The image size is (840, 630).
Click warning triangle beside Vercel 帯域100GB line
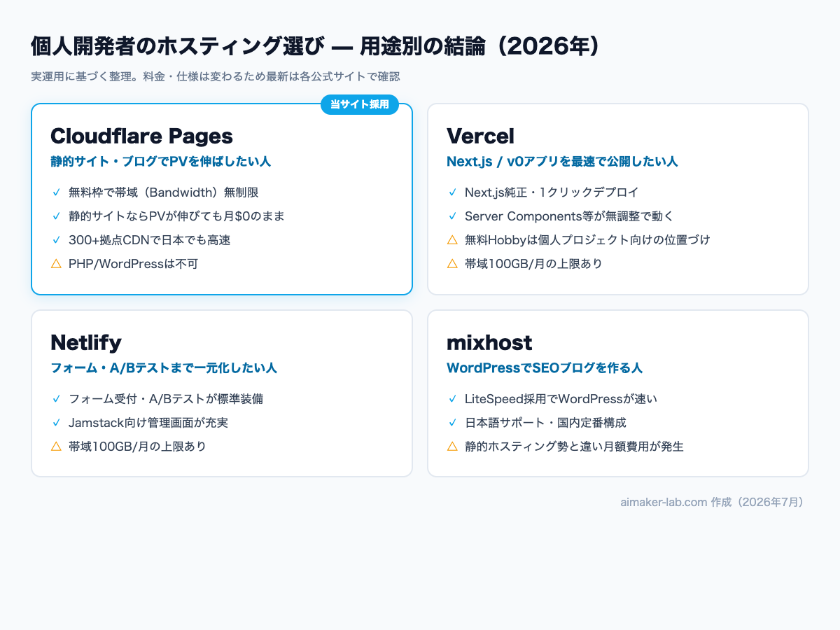(x=452, y=264)
